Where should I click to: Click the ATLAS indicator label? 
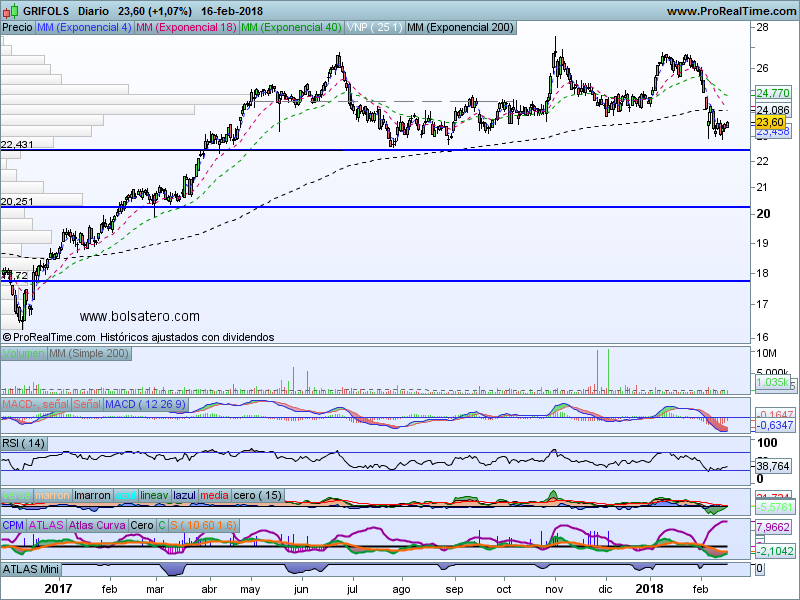pyautogui.click(x=47, y=524)
